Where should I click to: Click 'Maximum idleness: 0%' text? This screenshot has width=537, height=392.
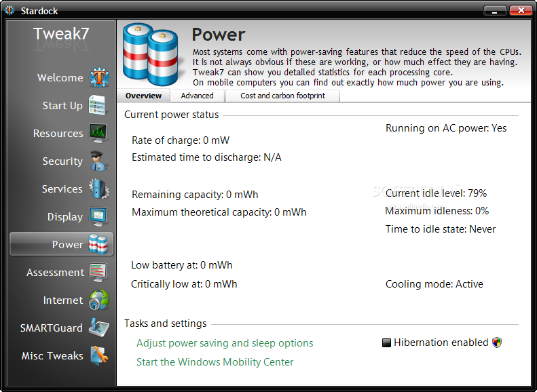pos(437,211)
